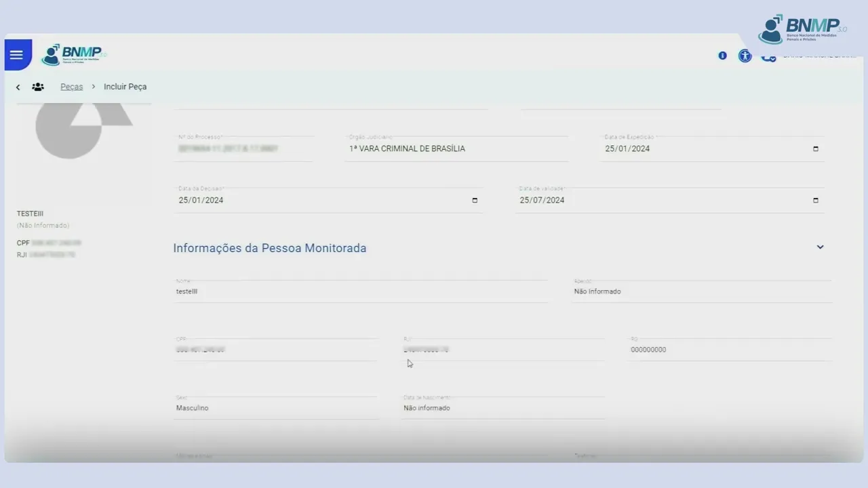This screenshot has width=868, height=488.
Task: Click the people group icon in the breadcrumb
Action: pos(38,87)
